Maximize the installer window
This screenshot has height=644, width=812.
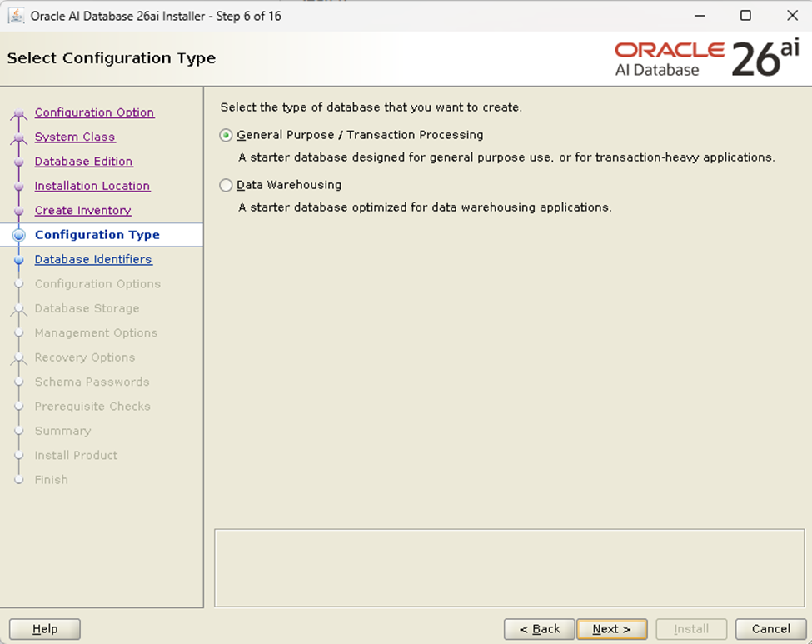745,16
